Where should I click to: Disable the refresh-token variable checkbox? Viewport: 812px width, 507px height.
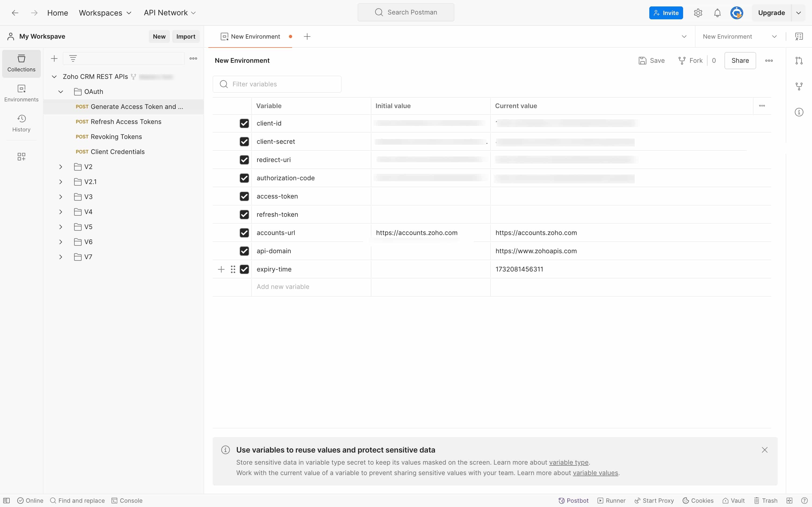click(x=244, y=215)
